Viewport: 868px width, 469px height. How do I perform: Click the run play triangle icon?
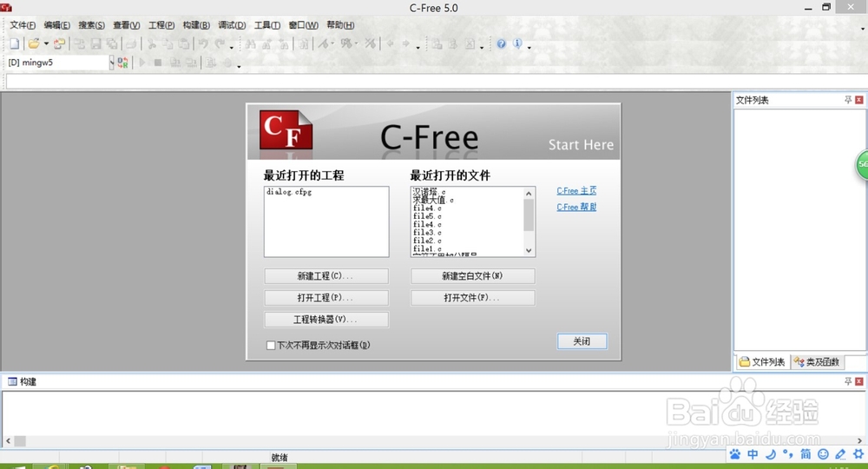click(142, 63)
